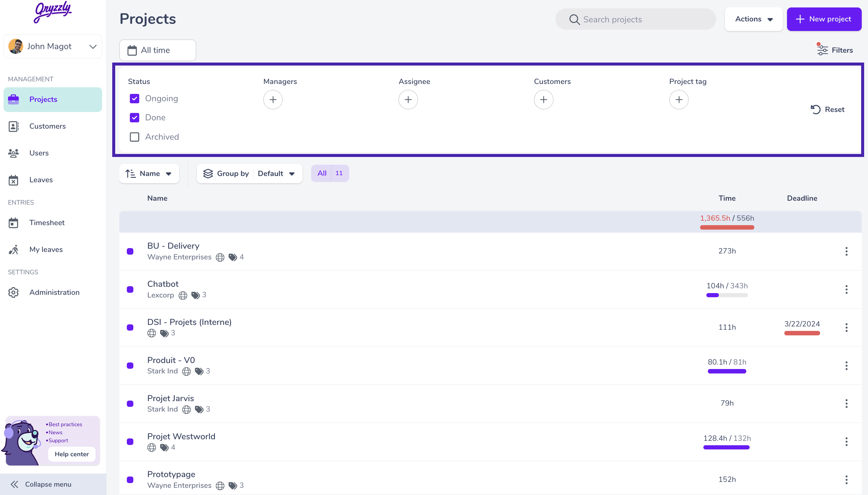Screen dimensions: 868x495
Task: Add a manager with the plus icon
Action: point(273,99)
